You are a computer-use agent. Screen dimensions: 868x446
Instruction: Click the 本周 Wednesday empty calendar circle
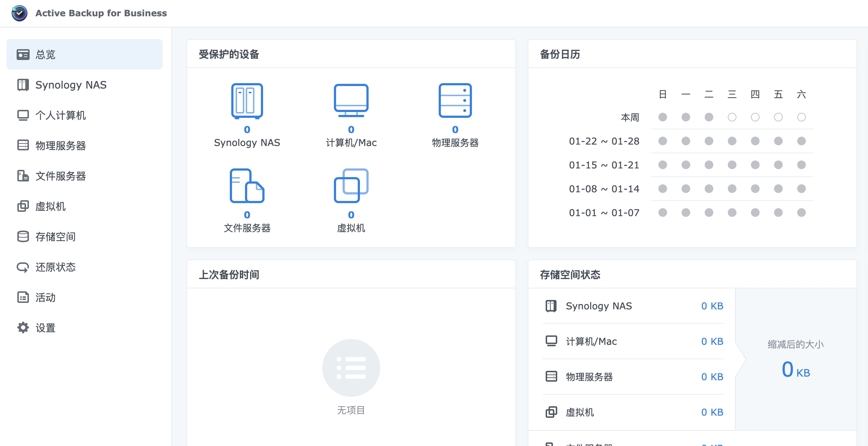[732, 117]
